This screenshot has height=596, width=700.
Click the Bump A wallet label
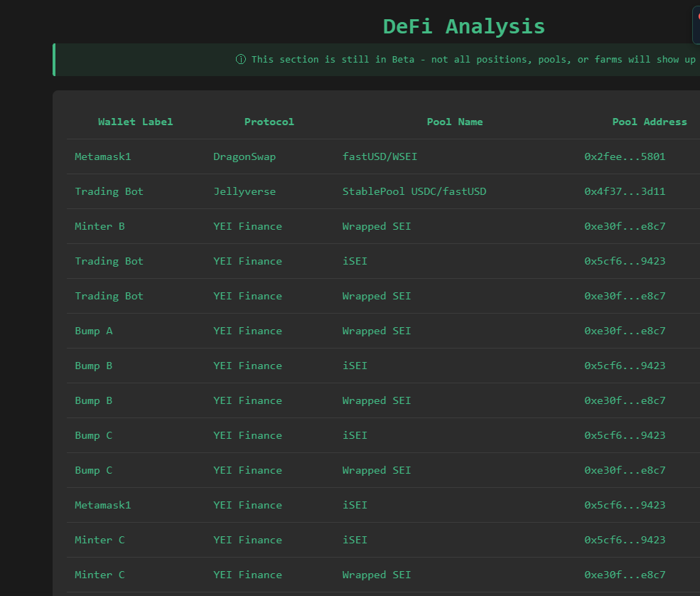(x=93, y=331)
